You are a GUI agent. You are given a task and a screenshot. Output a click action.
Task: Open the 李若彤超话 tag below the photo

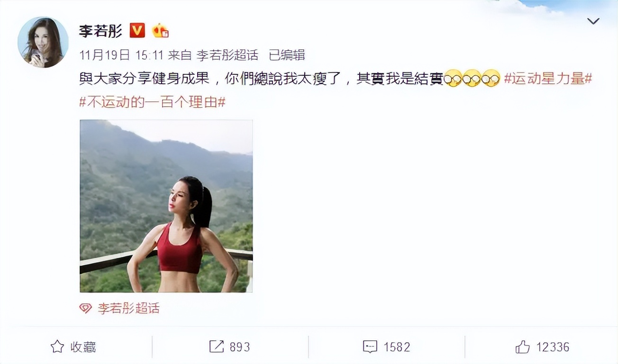click(128, 309)
